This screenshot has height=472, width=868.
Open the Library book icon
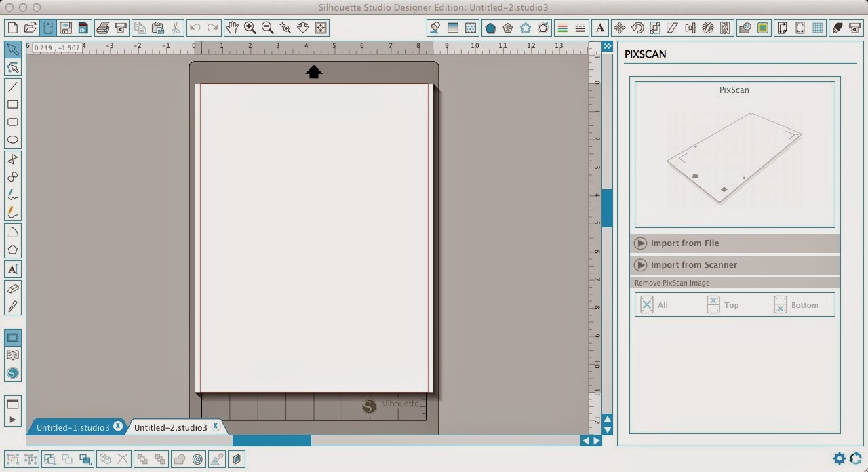click(x=12, y=355)
